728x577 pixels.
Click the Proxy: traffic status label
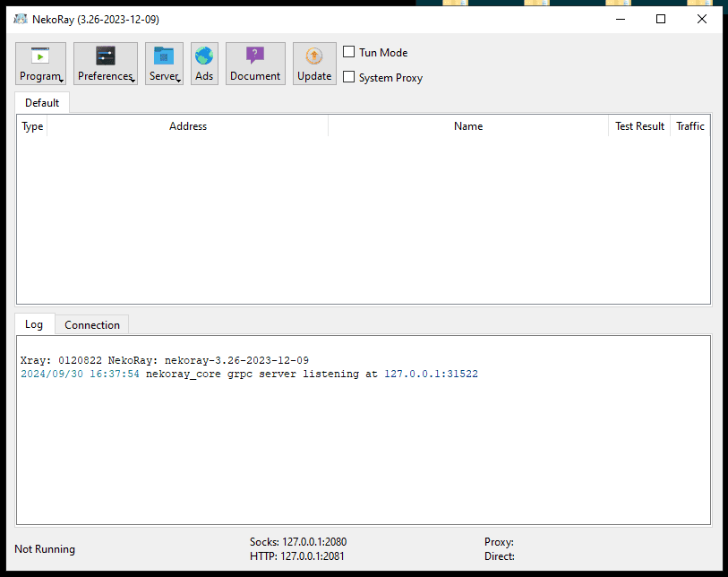pos(499,542)
